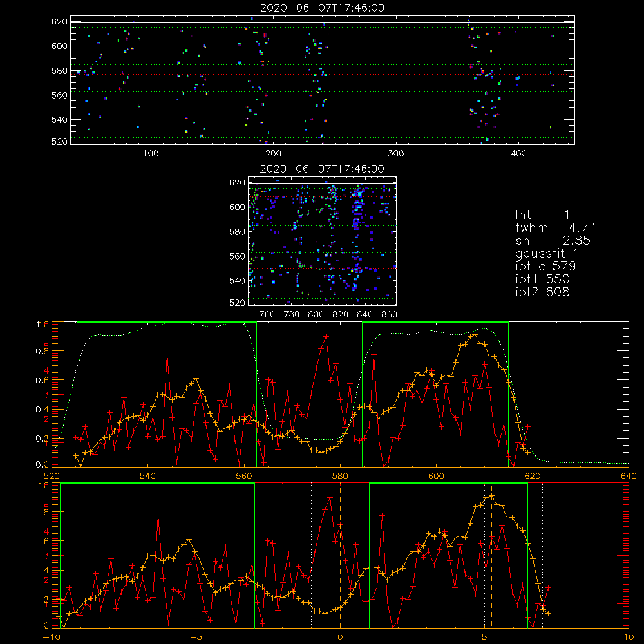Click y-axis label 620 on top plot
644x644 pixels.
59,21
